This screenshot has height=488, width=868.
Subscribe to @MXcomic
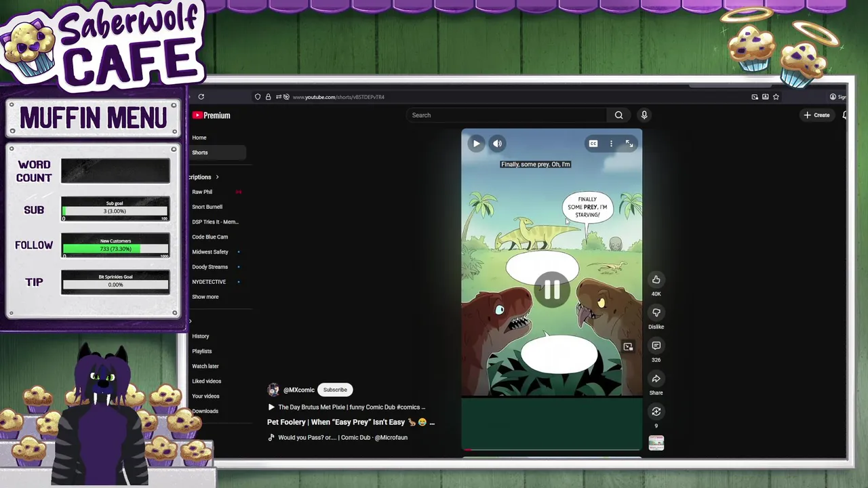point(335,390)
